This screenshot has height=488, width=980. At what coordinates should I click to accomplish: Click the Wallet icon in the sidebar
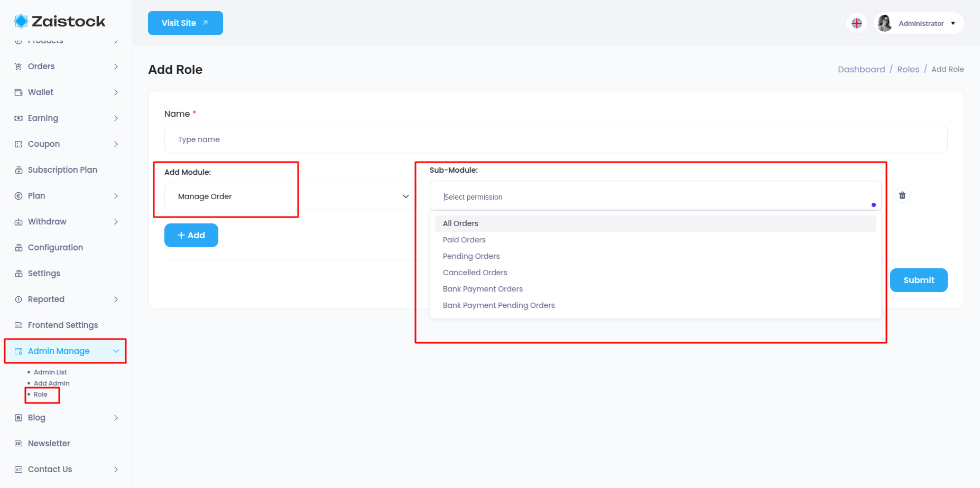pyautogui.click(x=19, y=92)
